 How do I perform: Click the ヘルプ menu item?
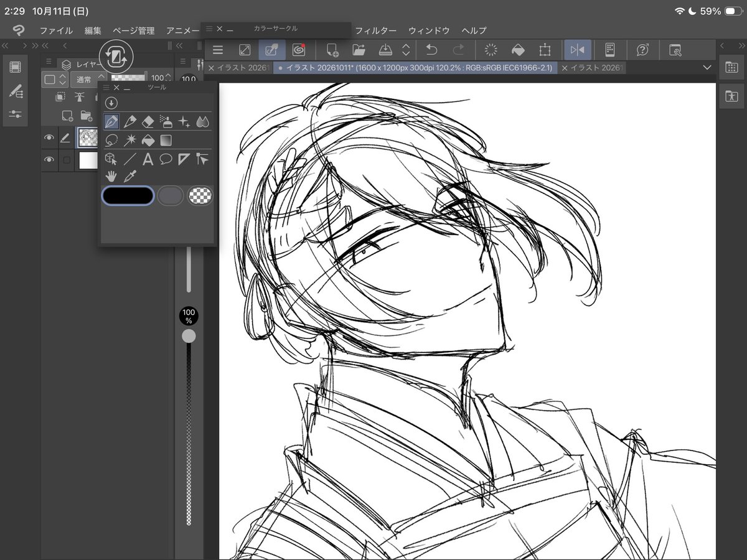[474, 30]
